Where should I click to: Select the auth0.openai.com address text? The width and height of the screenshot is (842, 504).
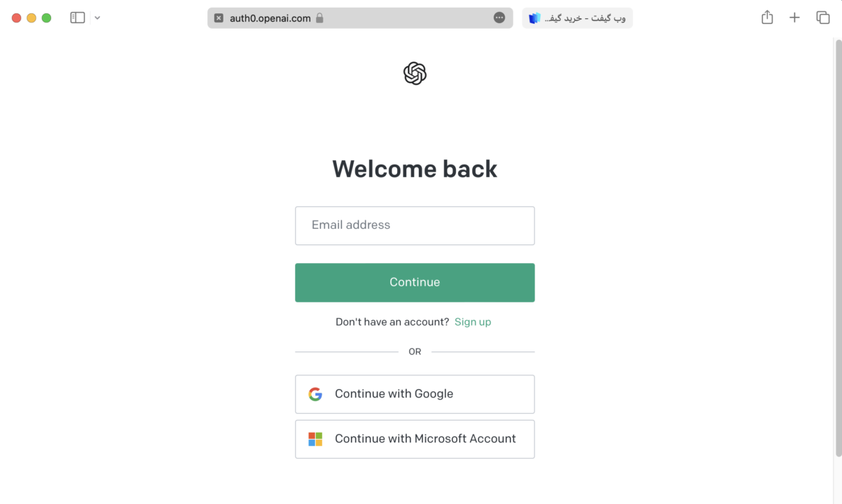(x=270, y=18)
